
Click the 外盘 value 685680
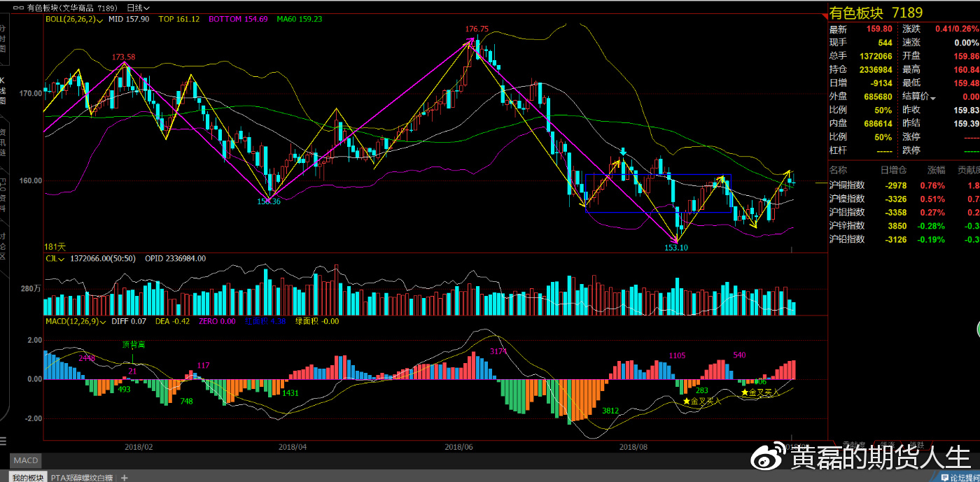tap(878, 97)
